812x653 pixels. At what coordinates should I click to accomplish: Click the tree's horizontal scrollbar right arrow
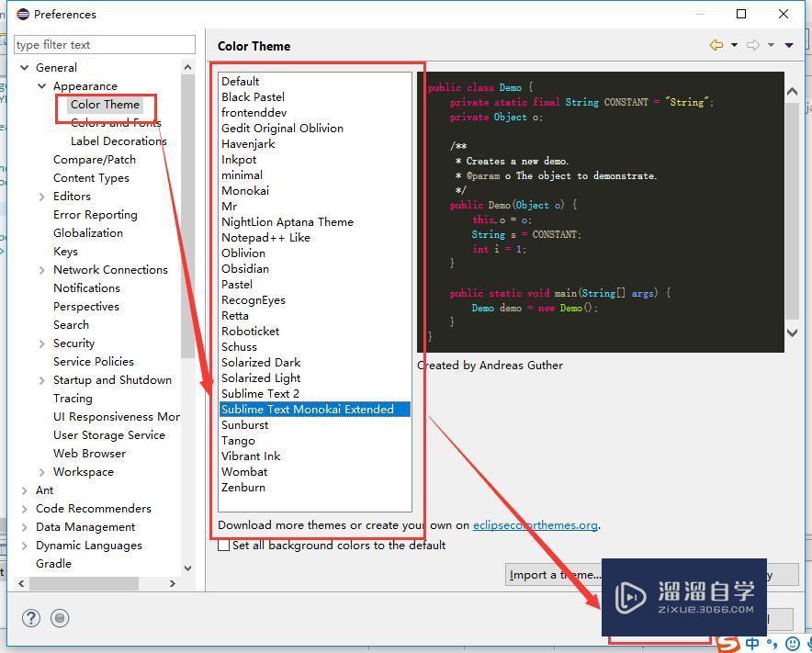tap(173, 583)
